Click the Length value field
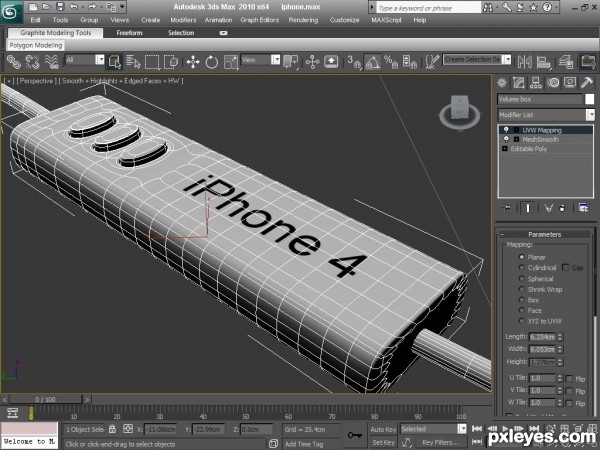The width and height of the screenshot is (600, 450). tap(542, 337)
